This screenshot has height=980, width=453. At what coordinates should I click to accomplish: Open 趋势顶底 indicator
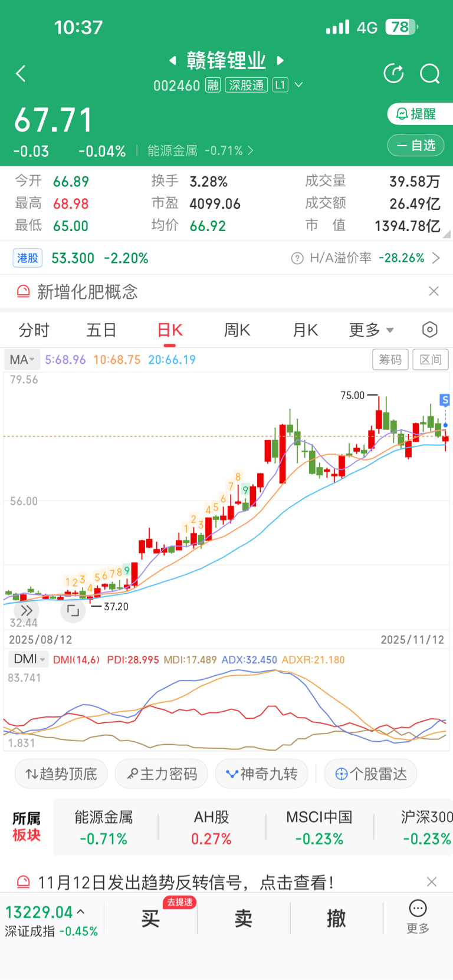[x=61, y=774]
